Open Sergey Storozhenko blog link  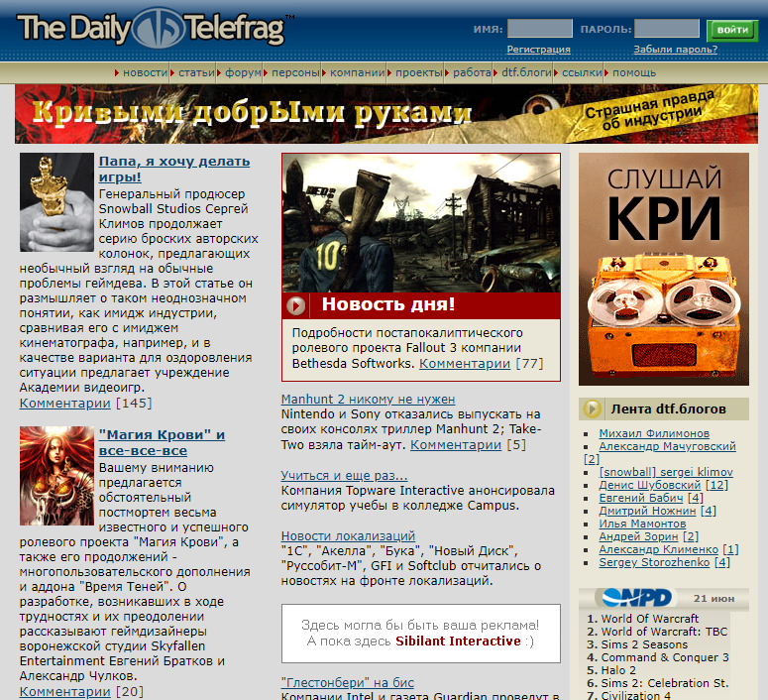coord(654,562)
